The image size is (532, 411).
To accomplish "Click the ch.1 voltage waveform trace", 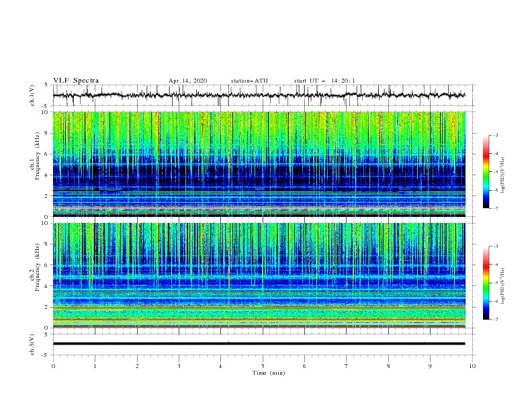I will click(x=259, y=95).
